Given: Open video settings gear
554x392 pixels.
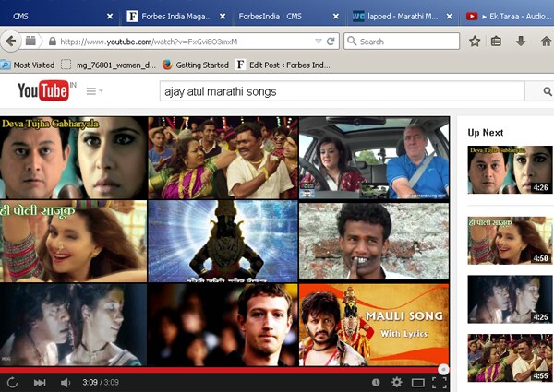Looking at the screenshot, I should (397, 382).
